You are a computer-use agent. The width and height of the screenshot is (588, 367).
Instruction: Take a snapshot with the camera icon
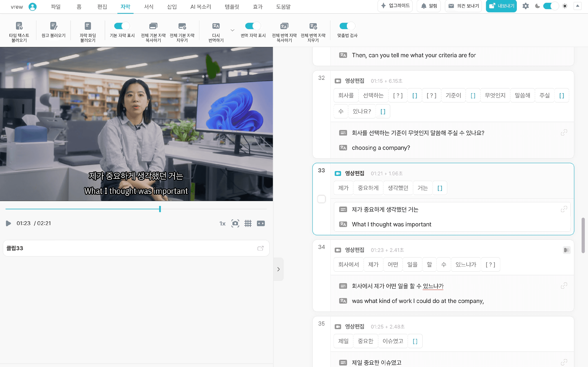[x=235, y=223]
